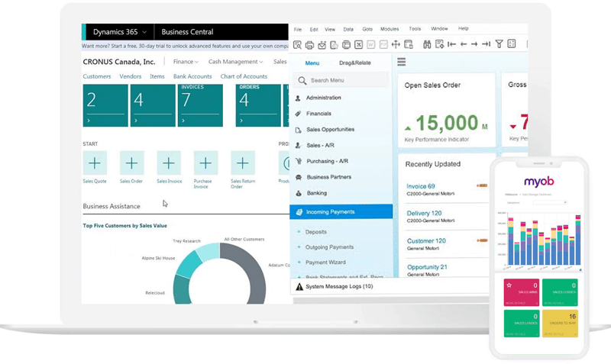611x364 pixels.
Task: Open the File menu
Action: point(298,30)
